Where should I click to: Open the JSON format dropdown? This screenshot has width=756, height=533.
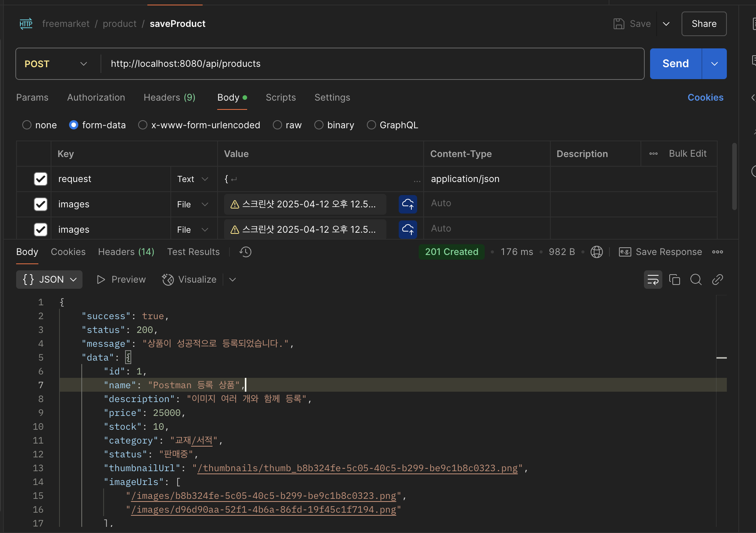coord(49,280)
